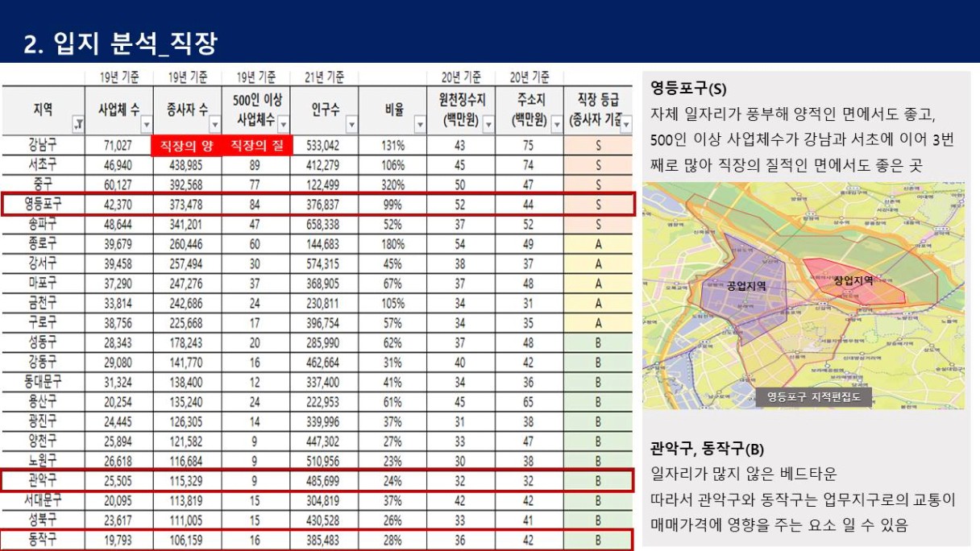980x551 pixels.
Task: Open the 사업체 수 filter dropdown
Action: click(x=147, y=125)
